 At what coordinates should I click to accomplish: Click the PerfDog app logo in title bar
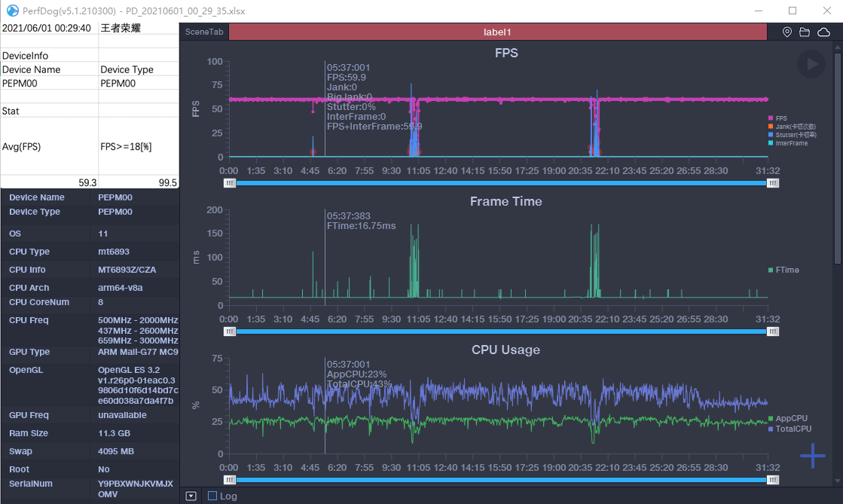click(10, 11)
